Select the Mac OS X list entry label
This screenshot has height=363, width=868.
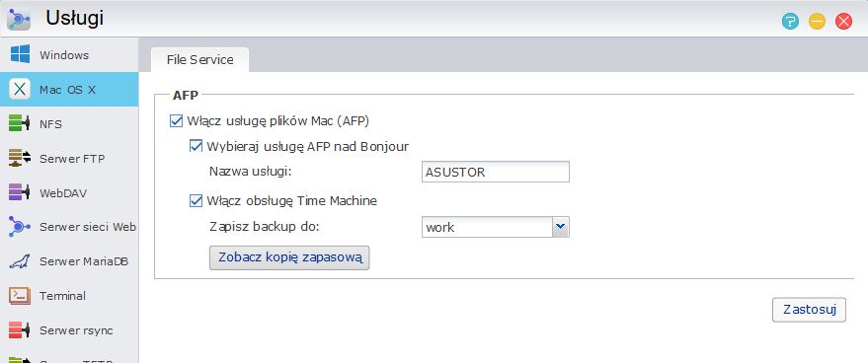(x=67, y=90)
